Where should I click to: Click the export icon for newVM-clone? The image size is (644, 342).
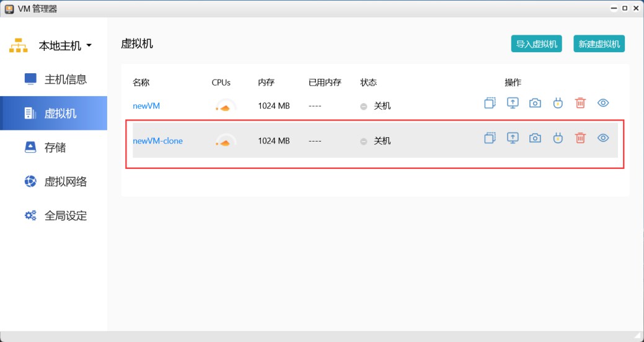[513, 138]
